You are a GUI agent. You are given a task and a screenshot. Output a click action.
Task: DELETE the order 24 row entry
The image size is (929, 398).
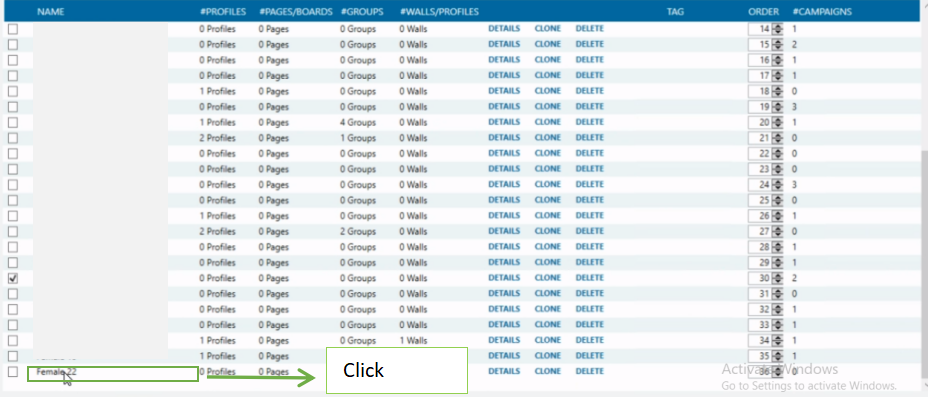tap(590, 184)
